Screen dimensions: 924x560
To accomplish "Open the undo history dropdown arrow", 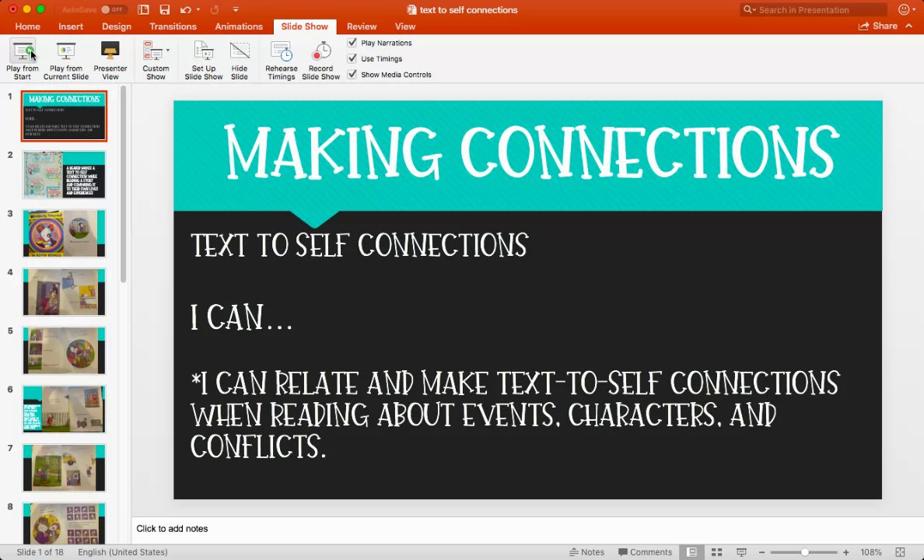I will [x=198, y=9].
